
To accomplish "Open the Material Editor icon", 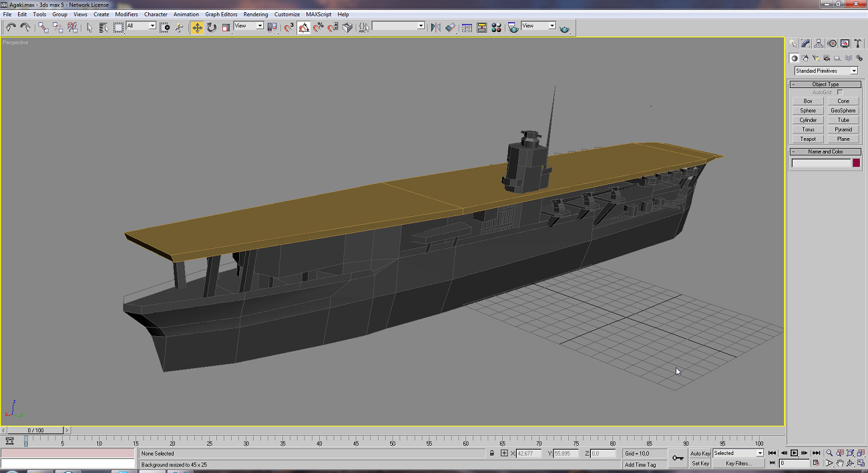I will pyautogui.click(x=496, y=27).
